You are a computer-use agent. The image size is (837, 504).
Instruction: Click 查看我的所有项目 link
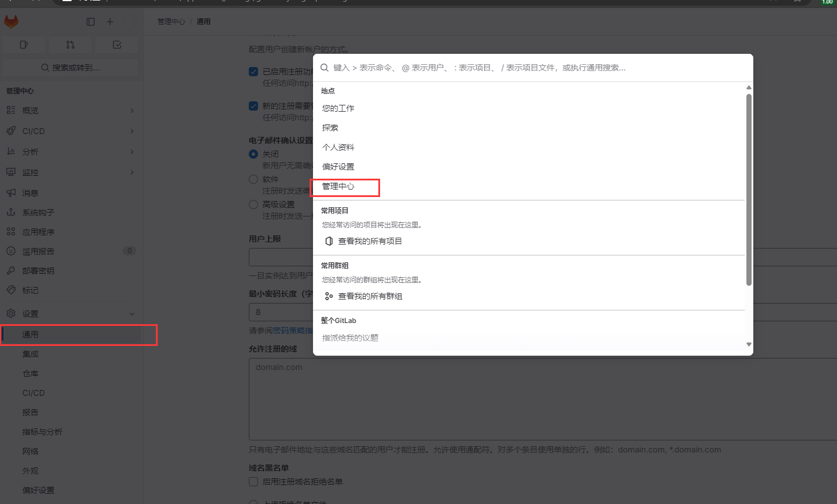coord(370,241)
